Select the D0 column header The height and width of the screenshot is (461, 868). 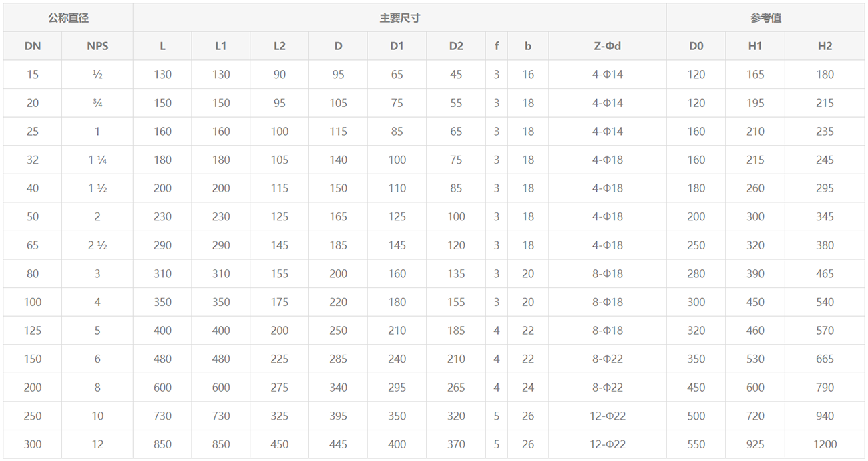696,46
